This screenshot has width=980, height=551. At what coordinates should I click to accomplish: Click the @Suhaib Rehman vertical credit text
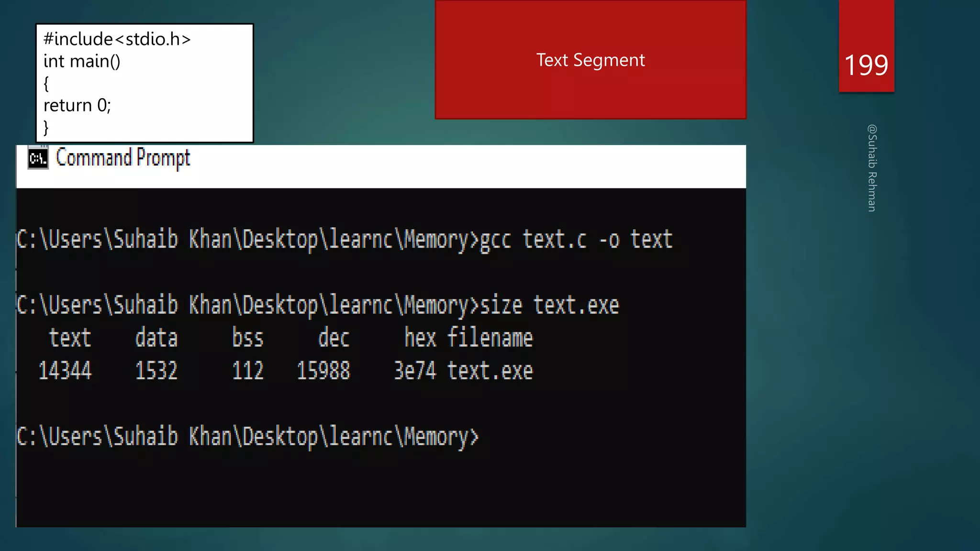tap(872, 168)
